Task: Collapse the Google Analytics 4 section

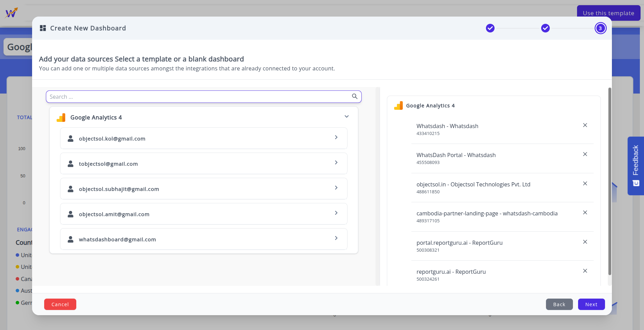Action: [x=347, y=117]
